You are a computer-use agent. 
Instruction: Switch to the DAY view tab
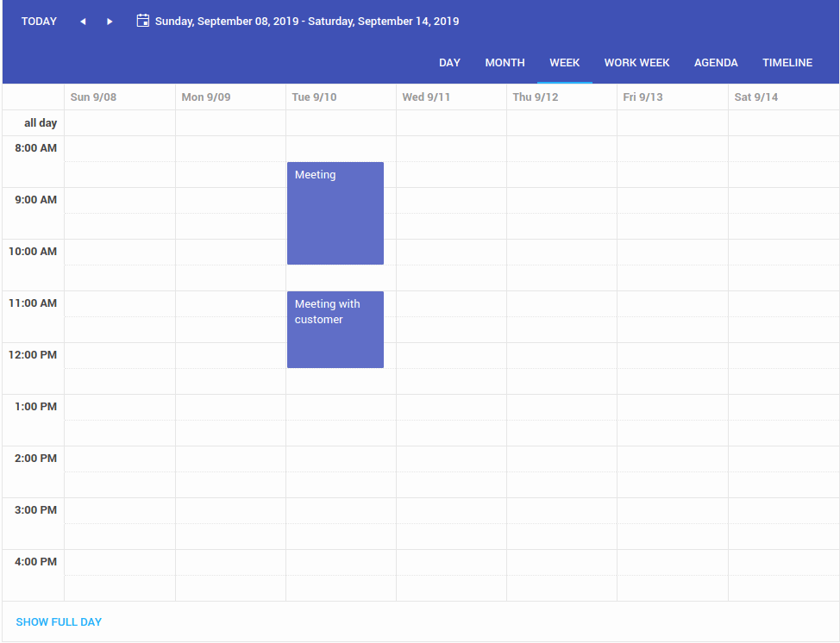pyautogui.click(x=449, y=63)
